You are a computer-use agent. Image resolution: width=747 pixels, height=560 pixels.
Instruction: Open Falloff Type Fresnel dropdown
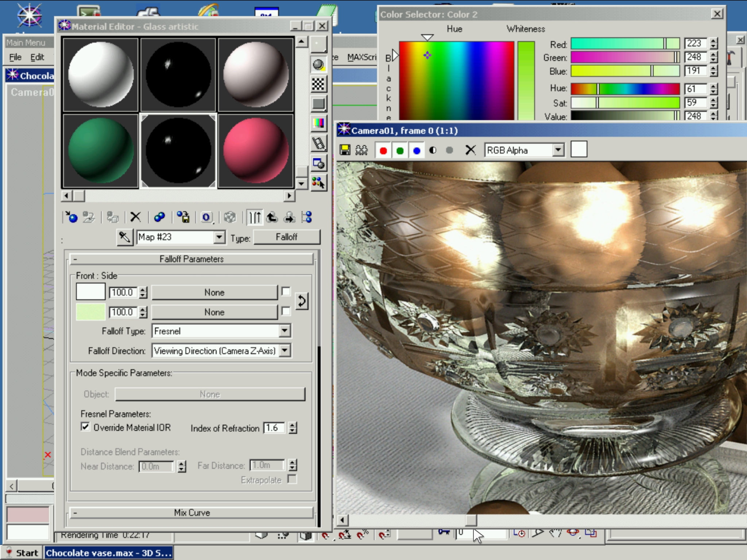pyautogui.click(x=285, y=331)
